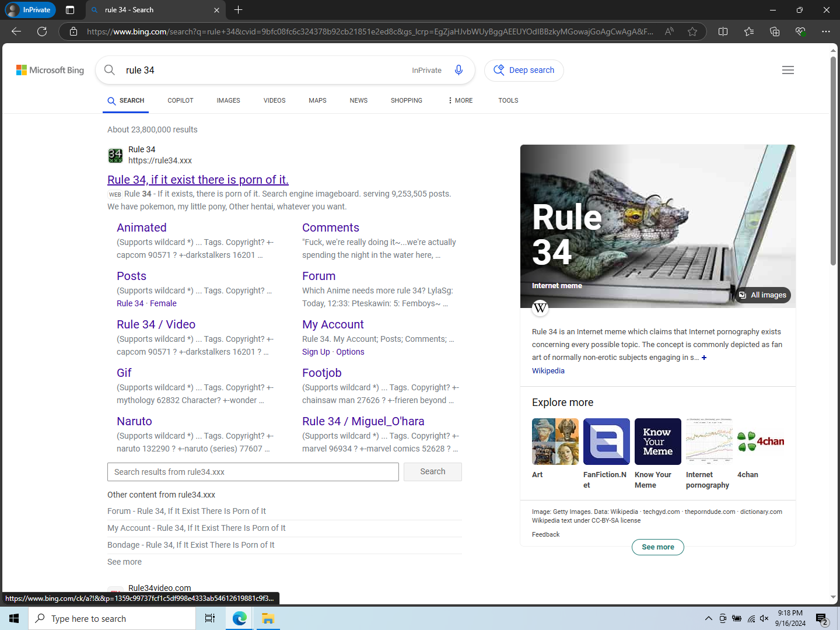Open the 4chan thumbnail
The image size is (840, 630).
(761, 442)
